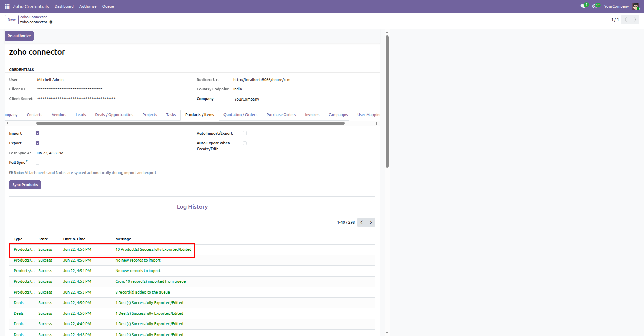Click the Full Sync help question mark

pos(27,161)
